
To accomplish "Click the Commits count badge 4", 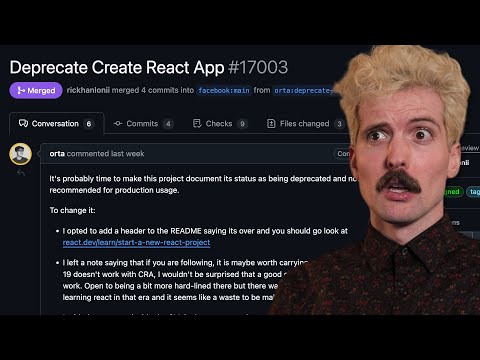I will point(168,124).
